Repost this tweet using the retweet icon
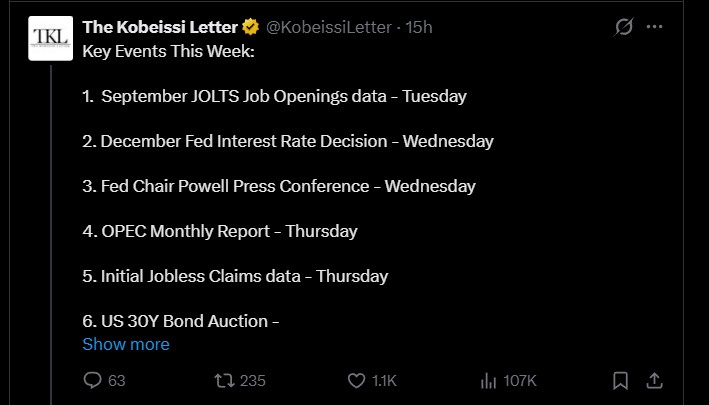The image size is (709, 405). tap(226, 380)
